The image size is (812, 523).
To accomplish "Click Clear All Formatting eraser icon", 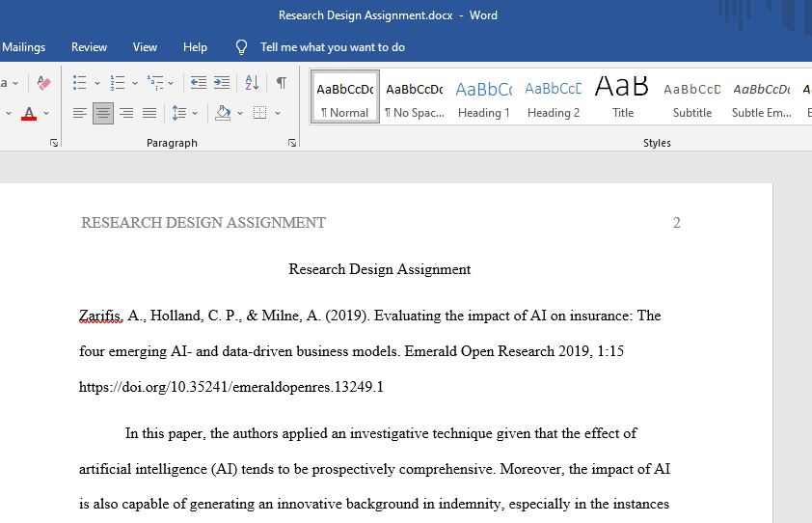I will click(44, 82).
